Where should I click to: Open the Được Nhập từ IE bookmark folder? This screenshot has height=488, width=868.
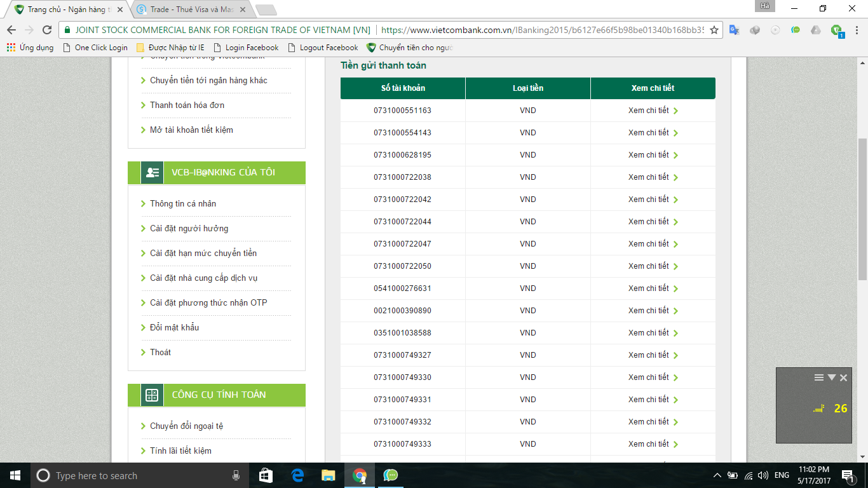[170, 48]
